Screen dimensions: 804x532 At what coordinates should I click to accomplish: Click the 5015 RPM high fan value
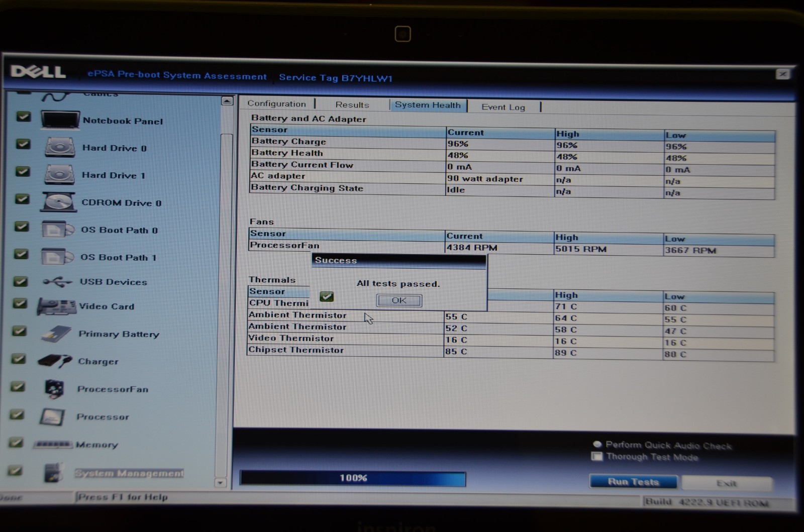581,249
